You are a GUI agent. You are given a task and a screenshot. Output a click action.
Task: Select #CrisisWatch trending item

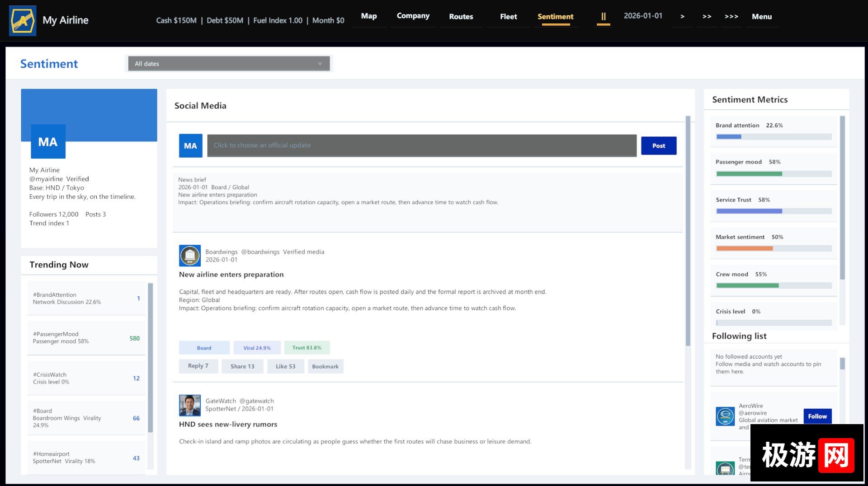tap(86, 378)
